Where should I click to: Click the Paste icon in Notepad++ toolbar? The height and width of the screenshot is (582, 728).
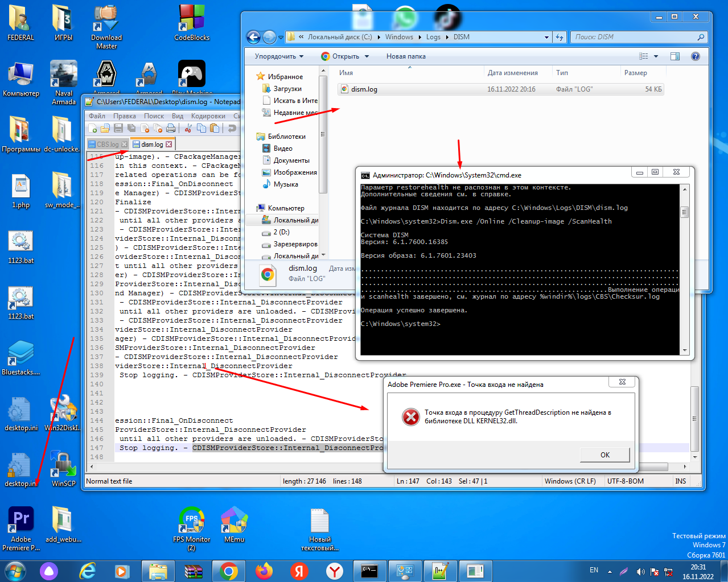[x=215, y=129]
